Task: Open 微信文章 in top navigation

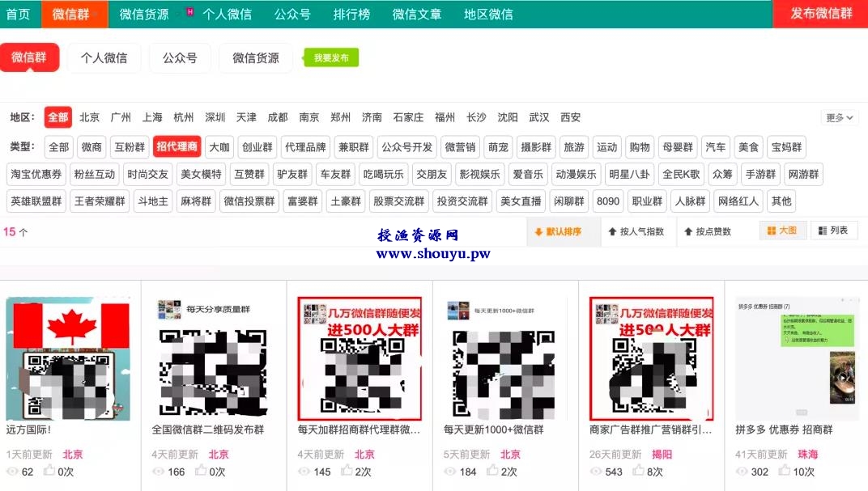Action: pyautogui.click(x=417, y=14)
